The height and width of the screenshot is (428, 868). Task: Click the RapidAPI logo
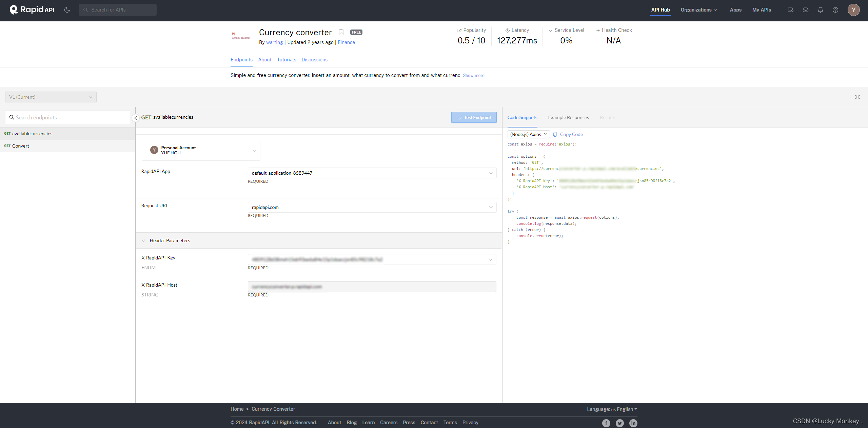click(x=32, y=9)
